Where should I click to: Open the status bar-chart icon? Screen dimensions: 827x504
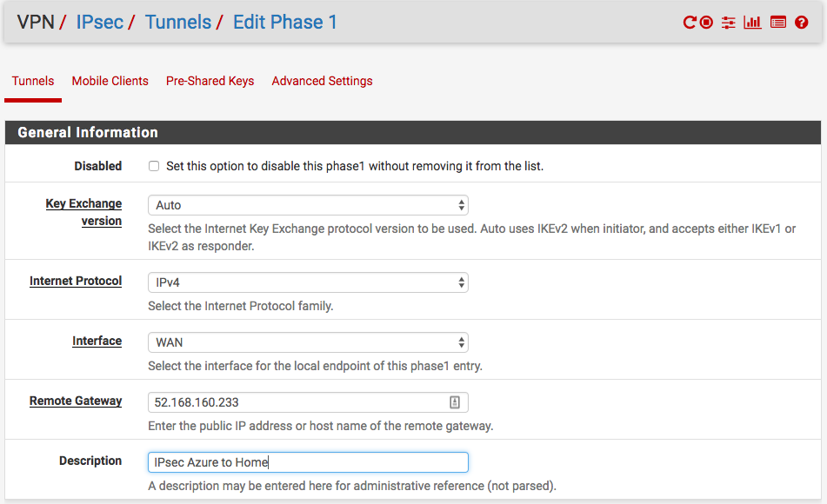click(752, 23)
